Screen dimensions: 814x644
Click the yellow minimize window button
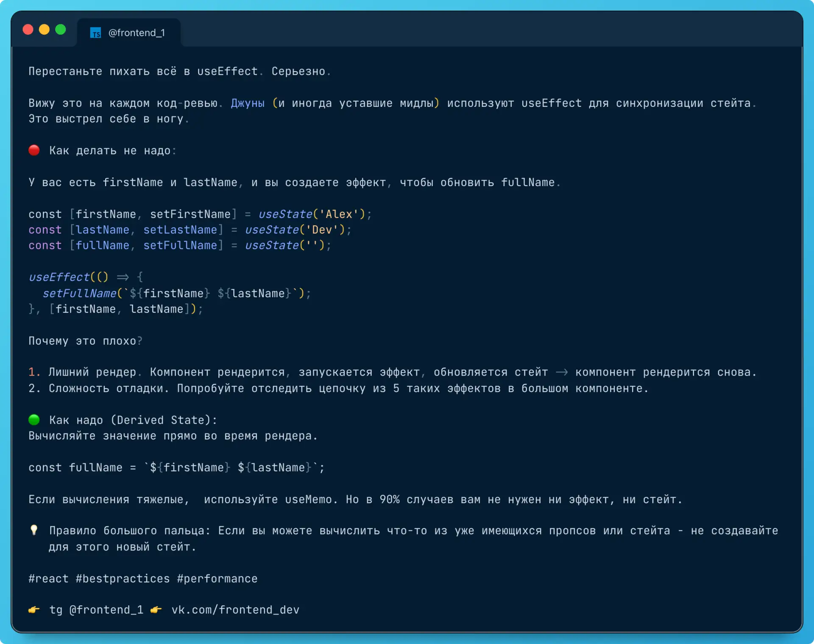tap(44, 30)
